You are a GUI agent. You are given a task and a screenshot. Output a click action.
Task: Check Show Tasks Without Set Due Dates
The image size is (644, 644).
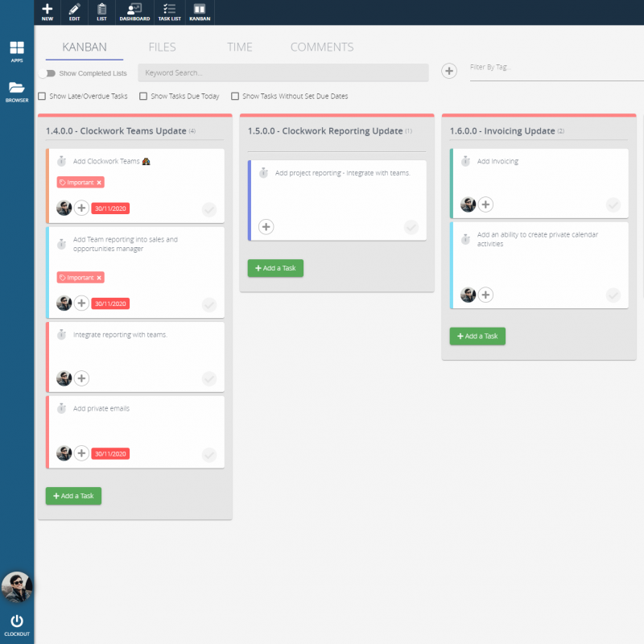tap(235, 96)
